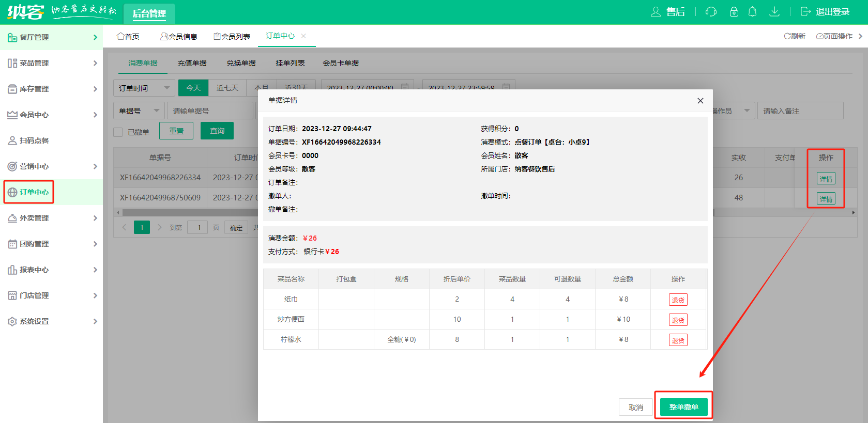
Task: Open 详情 for order with 实收 26
Action: 826,179
